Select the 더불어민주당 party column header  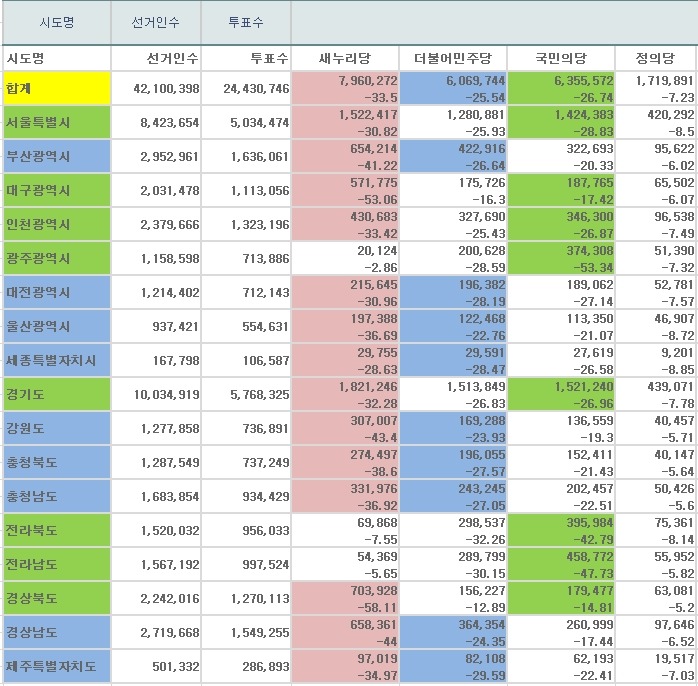(x=453, y=58)
